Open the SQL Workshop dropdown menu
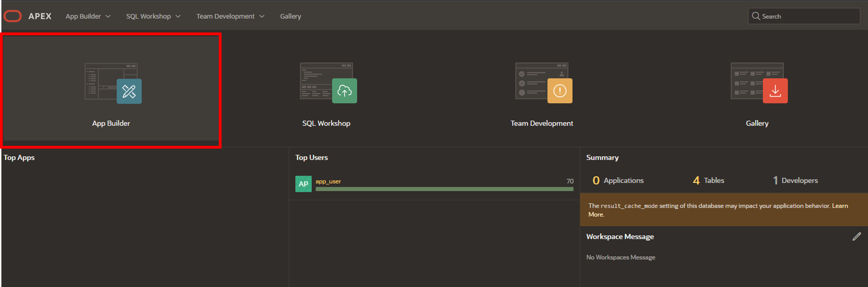Image resolution: width=868 pixels, height=287 pixels. pos(179,16)
